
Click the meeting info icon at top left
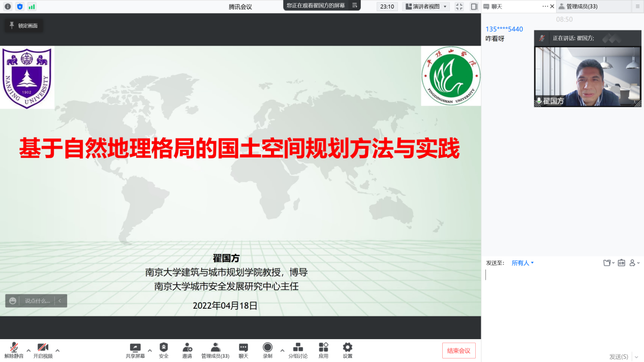point(8,7)
